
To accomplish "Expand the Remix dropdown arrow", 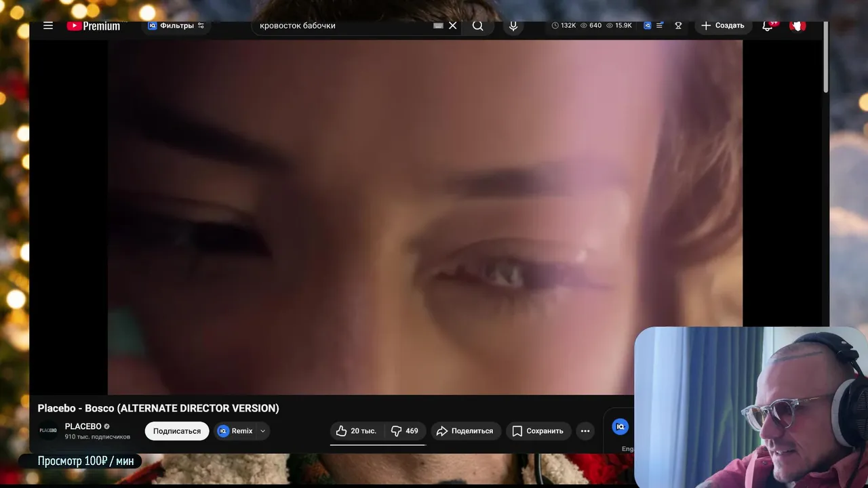I will coord(263,431).
